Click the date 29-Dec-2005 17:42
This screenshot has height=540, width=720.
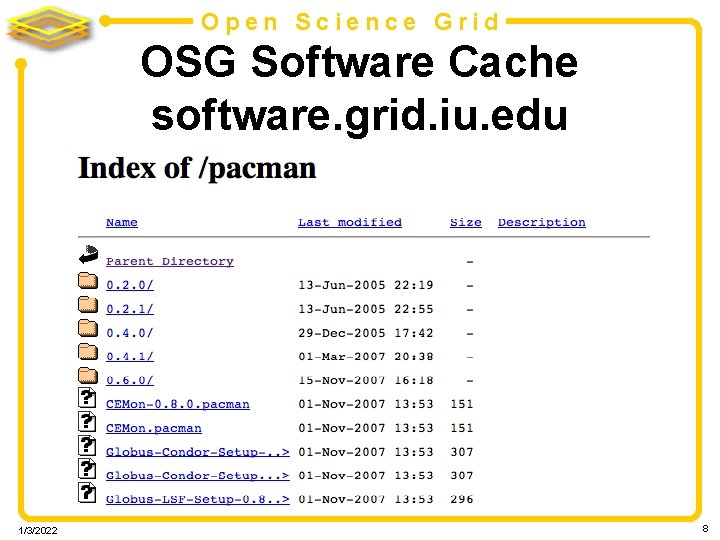pyautogui.click(x=366, y=333)
